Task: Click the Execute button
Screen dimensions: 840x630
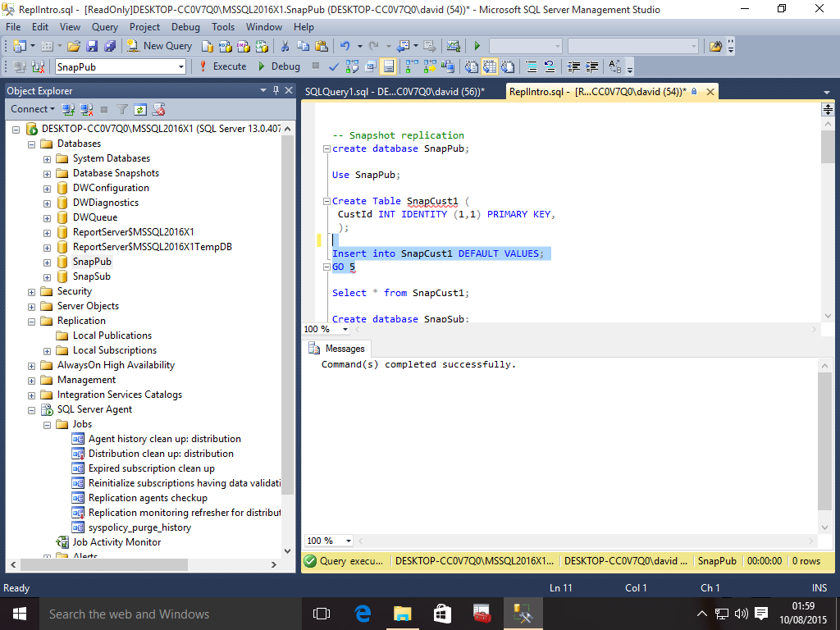Action: tap(222, 66)
